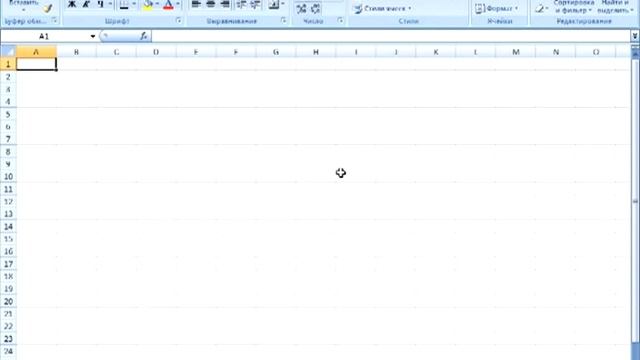This screenshot has height=360, width=640.
Task: Select column M header
Action: click(516, 52)
